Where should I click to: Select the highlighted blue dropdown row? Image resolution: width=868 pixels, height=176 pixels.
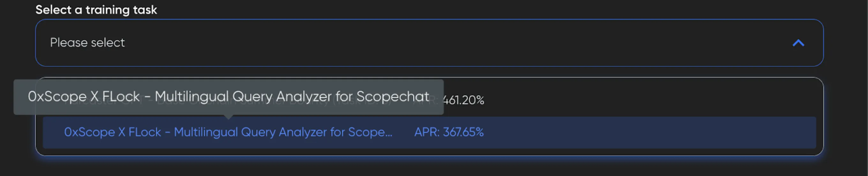429,132
